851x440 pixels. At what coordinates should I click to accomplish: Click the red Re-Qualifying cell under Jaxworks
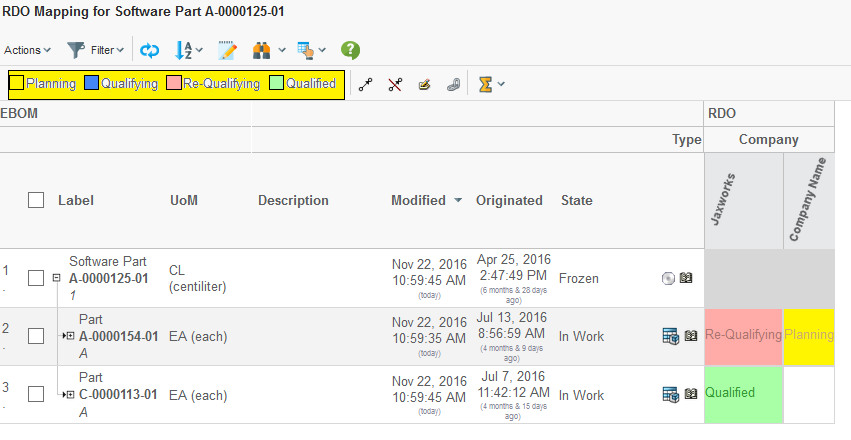tap(743, 335)
